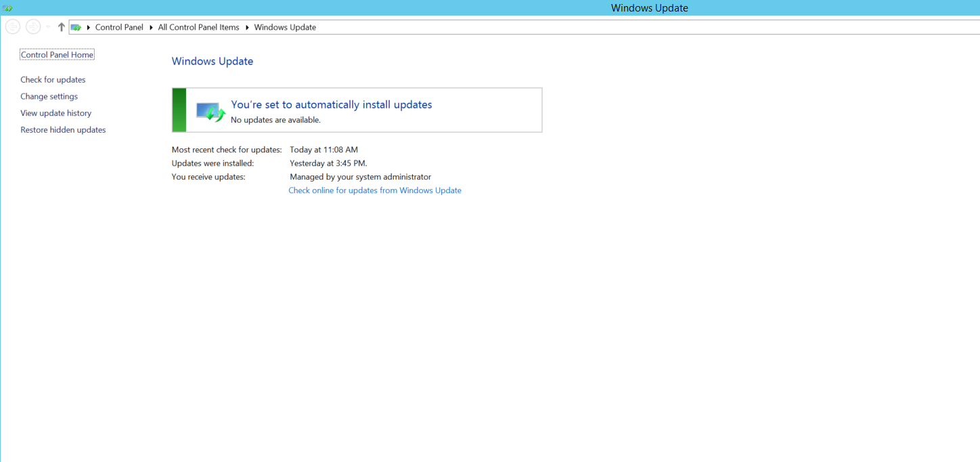Select the green status bar indicator
980x462 pixels.
tap(178, 110)
